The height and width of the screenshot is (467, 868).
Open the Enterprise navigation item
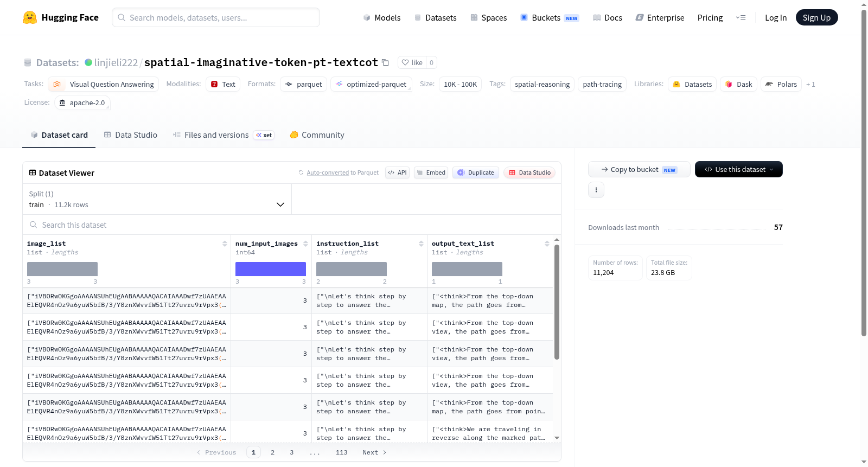[660, 17]
